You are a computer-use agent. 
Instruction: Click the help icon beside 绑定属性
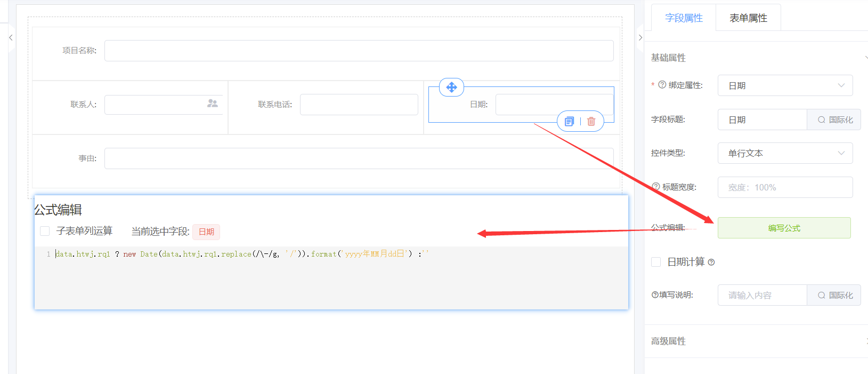tap(662, 85)
